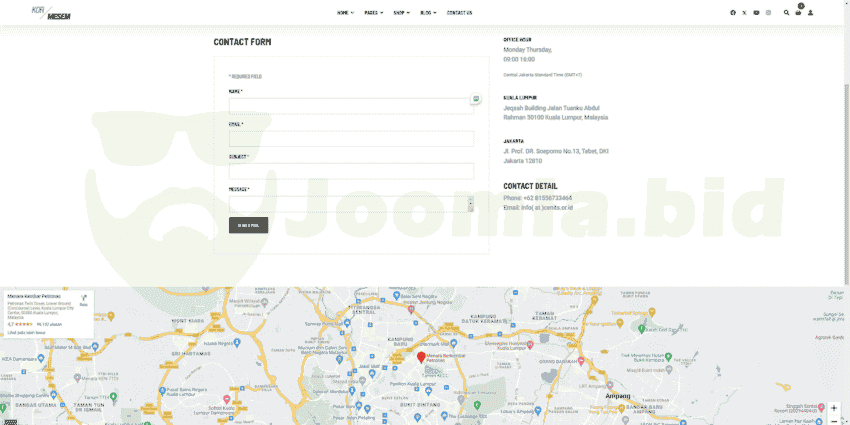Screen dimensions: 850x425
Task: Click the map directions (Rute) icon
Action: pyautogui.click(x=84, y=299)
